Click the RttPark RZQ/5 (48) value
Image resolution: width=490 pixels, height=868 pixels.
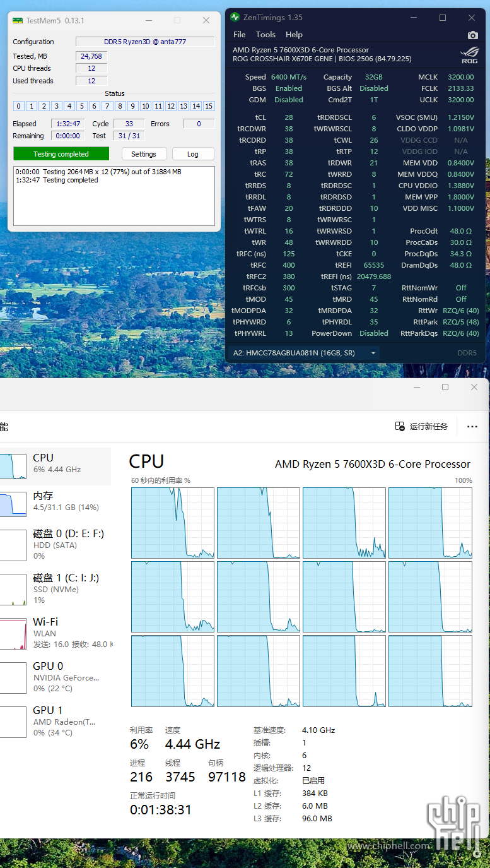[461, 322]
